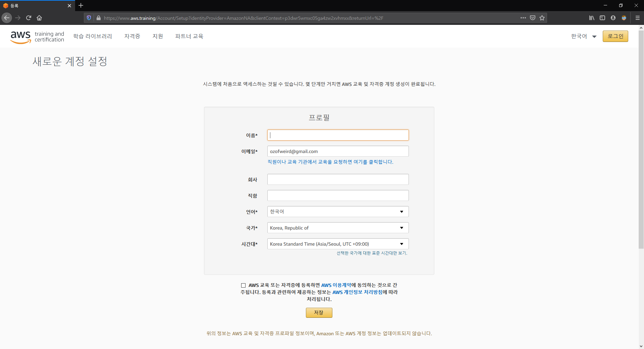Click the browser forward arrow button
The image size is (644, 349).
tap(18, 18)
